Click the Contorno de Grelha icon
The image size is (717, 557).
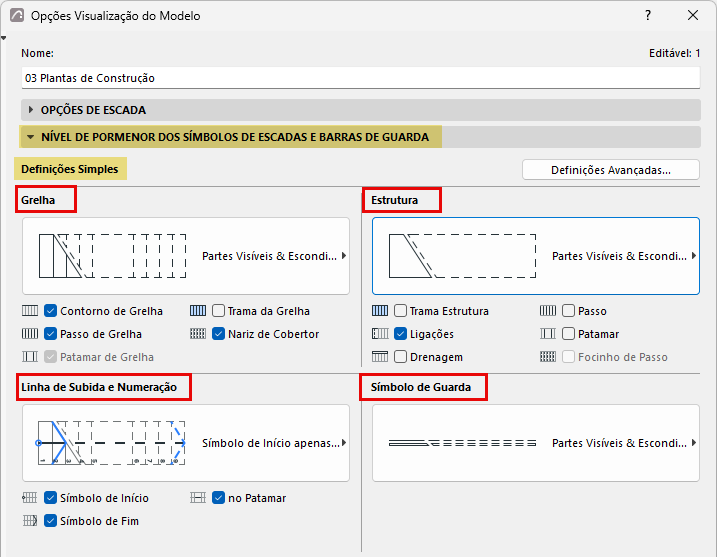[x=30, y=311]
